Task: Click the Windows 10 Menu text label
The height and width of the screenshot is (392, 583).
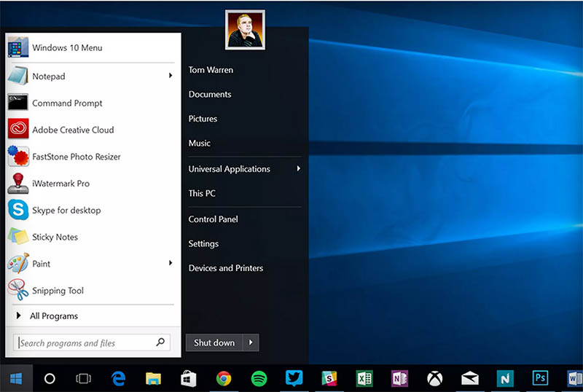Action: click(x=67, y=47)
